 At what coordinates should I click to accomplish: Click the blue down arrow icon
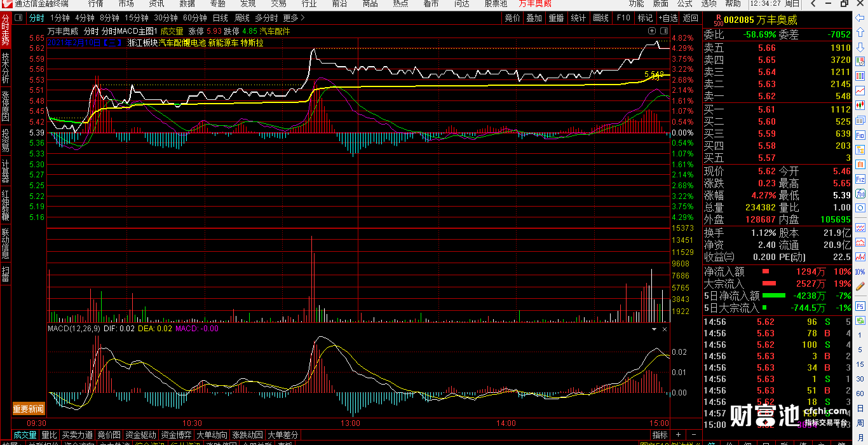click(x=860, y=46)
